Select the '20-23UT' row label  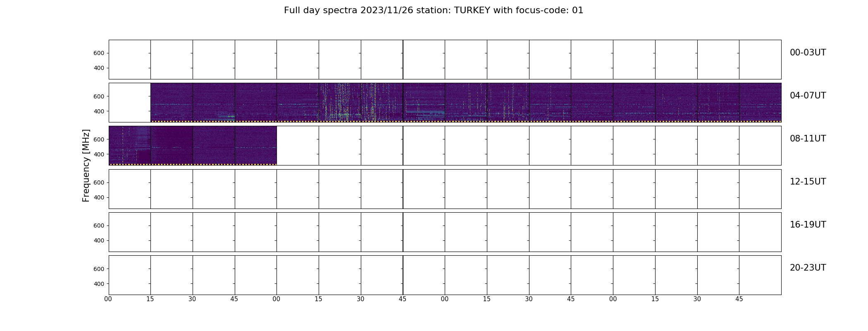tap(808, 268)
